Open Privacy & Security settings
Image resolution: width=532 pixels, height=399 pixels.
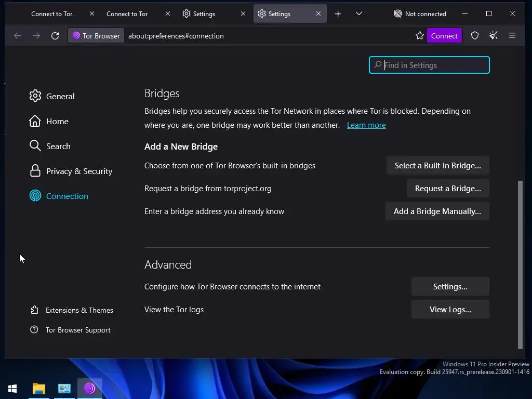71,171
